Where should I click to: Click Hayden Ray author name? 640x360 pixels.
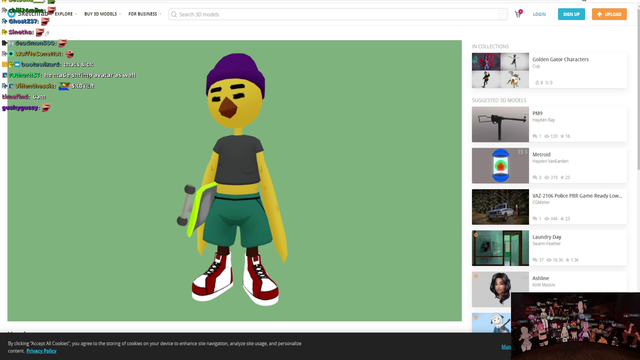543,120
